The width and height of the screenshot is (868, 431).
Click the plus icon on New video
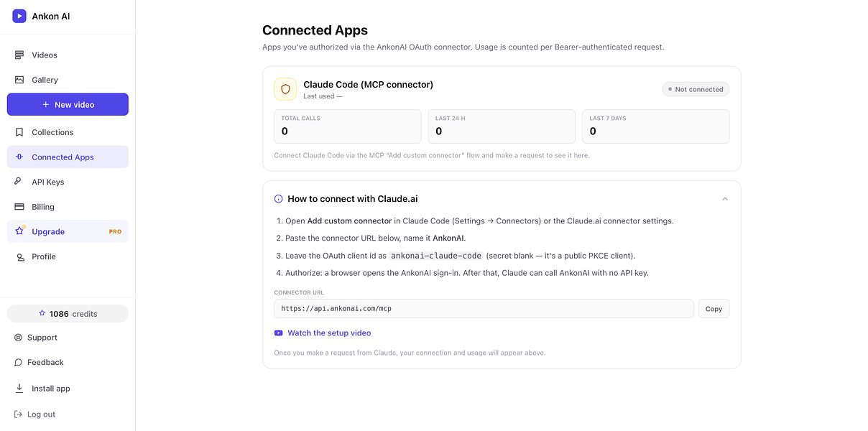click(46, 105)
